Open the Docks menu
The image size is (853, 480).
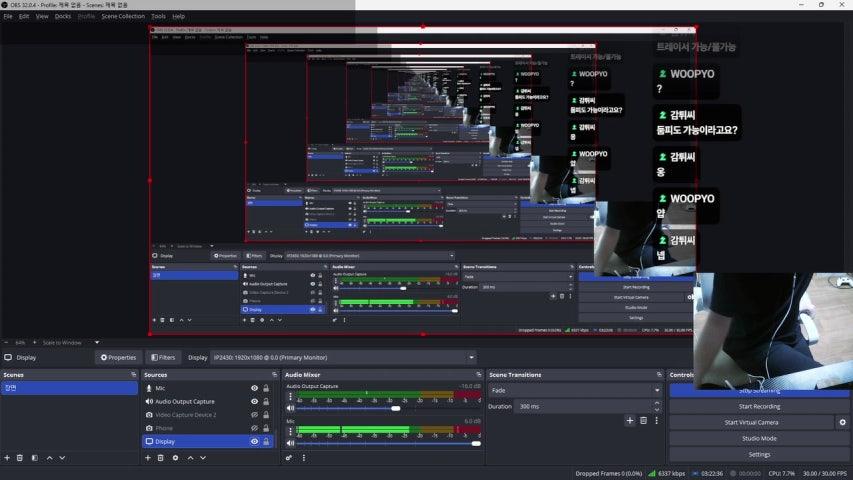pos(63,16)
